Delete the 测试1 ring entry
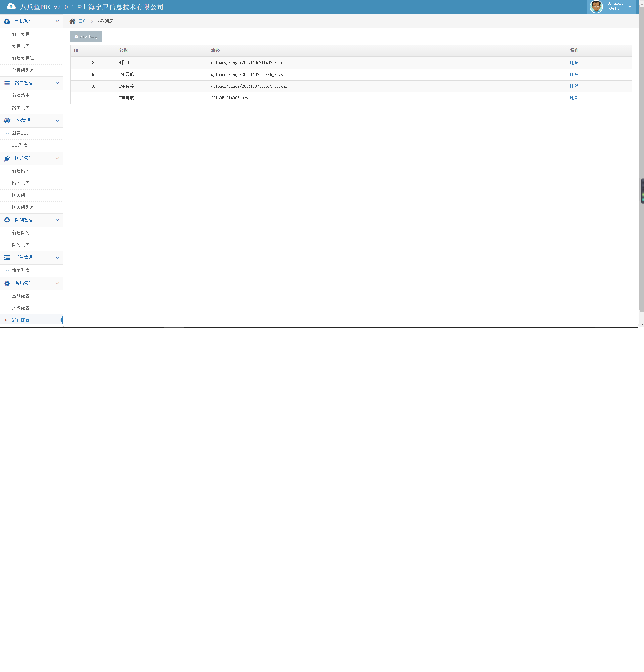This screenshot has height=672, width=644. click(574, 63)
